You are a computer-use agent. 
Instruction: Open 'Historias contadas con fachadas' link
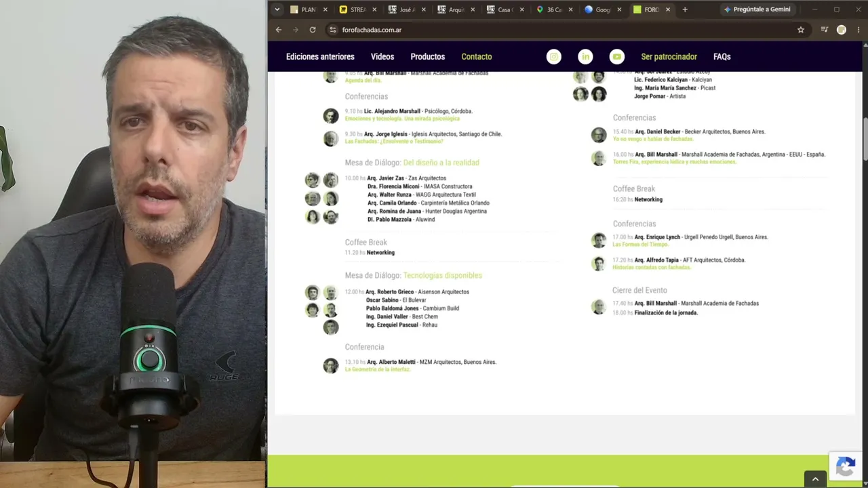click(652, 268)
